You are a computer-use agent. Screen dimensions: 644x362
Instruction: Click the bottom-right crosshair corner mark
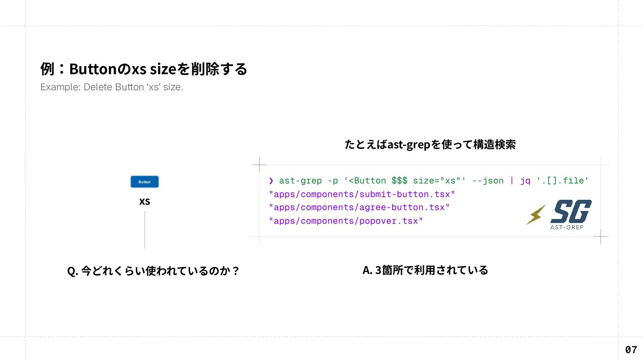tap(600, 236)
